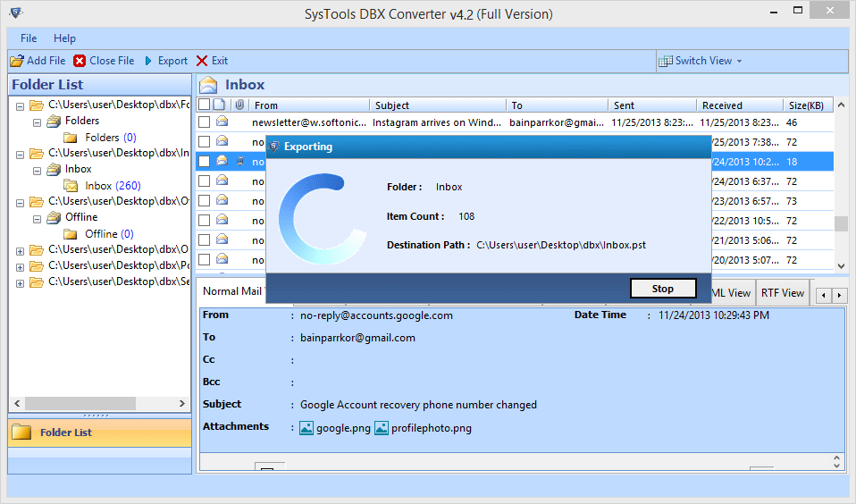Check the mail row received 11/21/2013 5:06
The height and width of the screenshot is (504, 856).
tap(205, 239)
